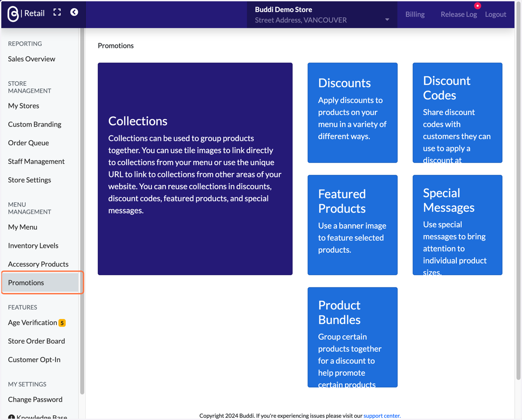
Task: Open the Product Bundles tile
Action: [352, 337]
